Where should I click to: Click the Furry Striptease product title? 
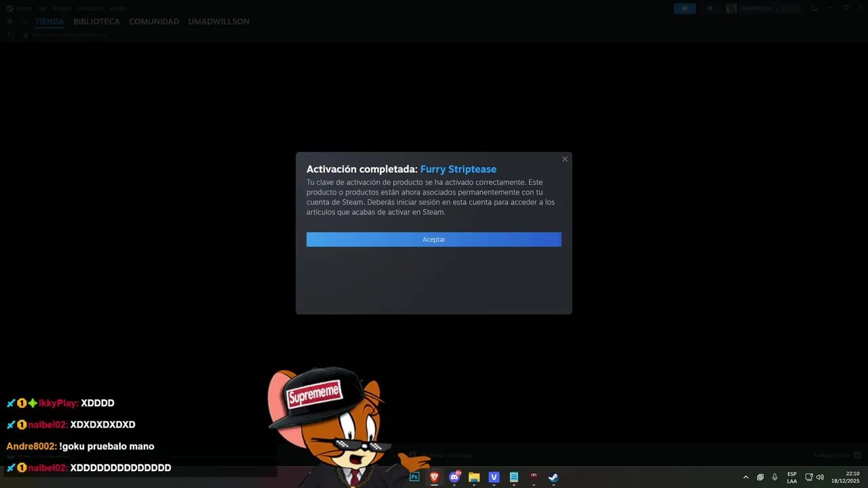[x=458, y=169]
